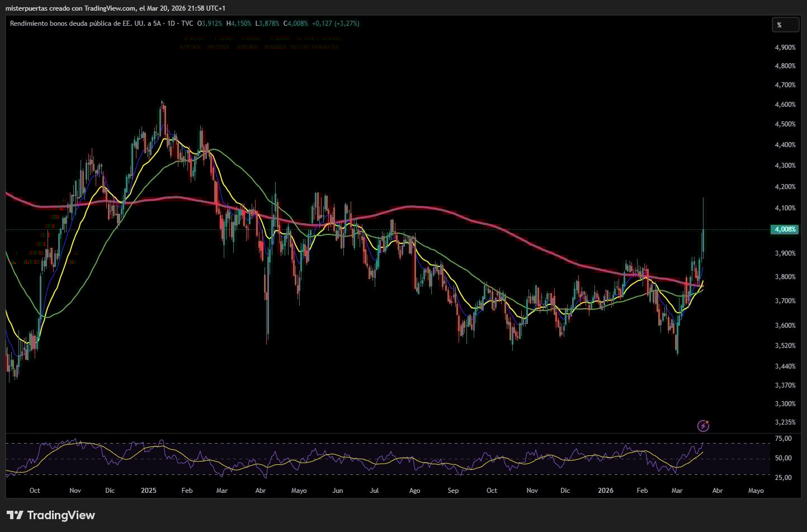Click the 3,370% price axis label
This screenshot has width=807, height=532.
point(785,385)
